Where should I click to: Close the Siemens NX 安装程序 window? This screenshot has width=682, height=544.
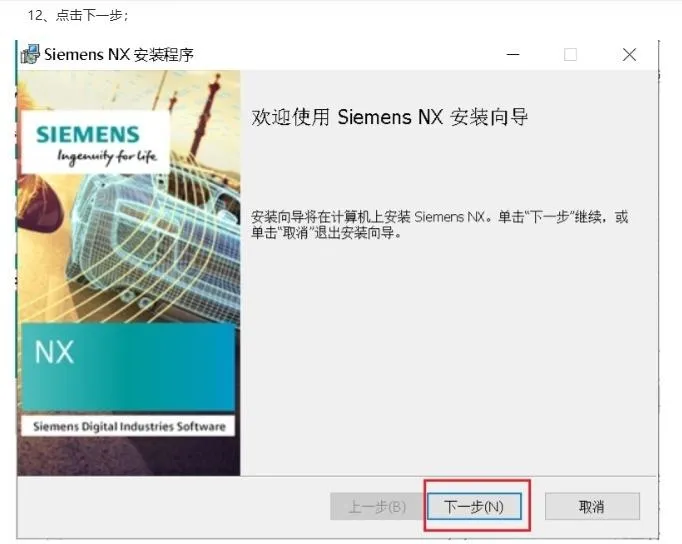629,55
